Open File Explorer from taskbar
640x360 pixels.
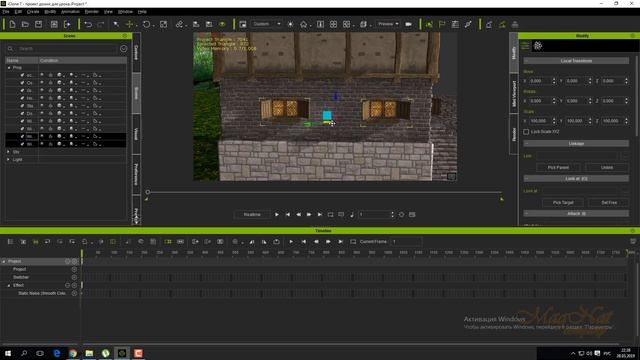[89, 353]
